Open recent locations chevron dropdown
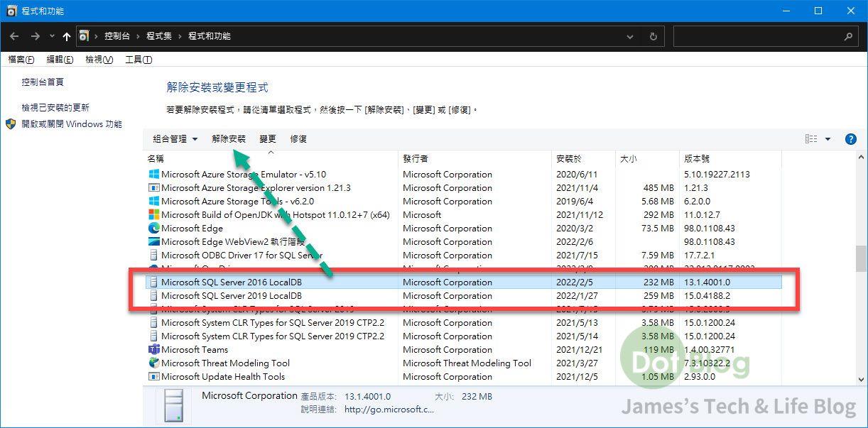The height and width of the screenshot is (428, 868). [52, 36]
